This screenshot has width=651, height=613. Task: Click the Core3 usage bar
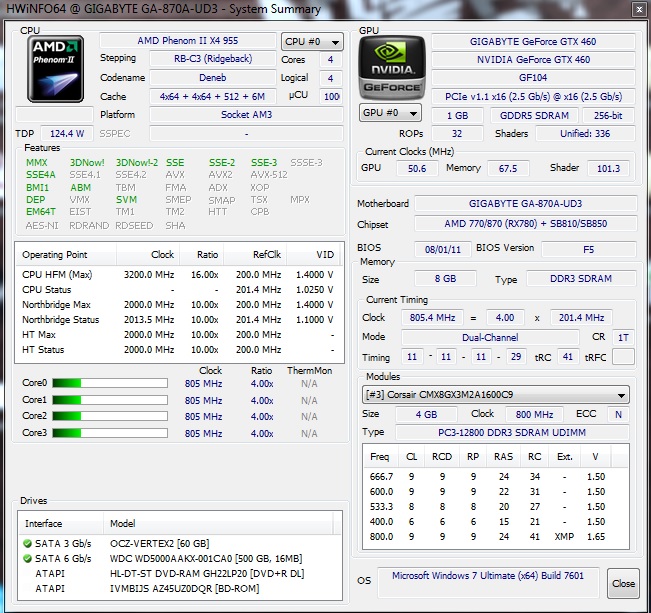[110, 433]
